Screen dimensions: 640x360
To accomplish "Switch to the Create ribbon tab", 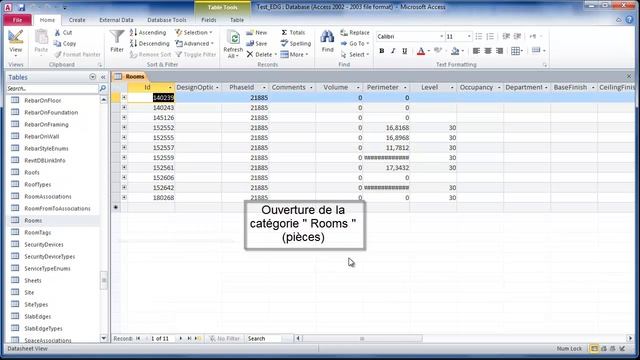I will coord(77,20).
